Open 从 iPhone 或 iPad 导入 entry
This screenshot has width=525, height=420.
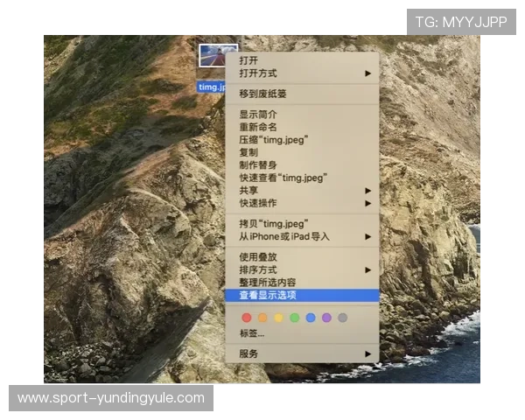click(302, 236)
